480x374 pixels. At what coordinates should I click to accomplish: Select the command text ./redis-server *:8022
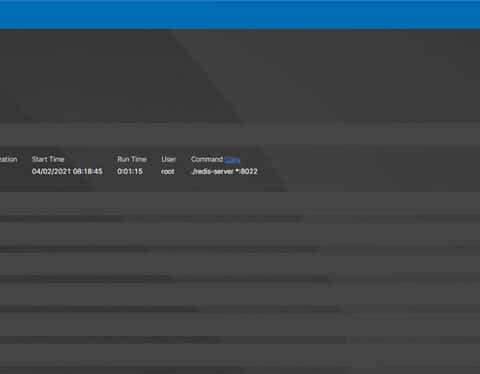pos(225,171)
